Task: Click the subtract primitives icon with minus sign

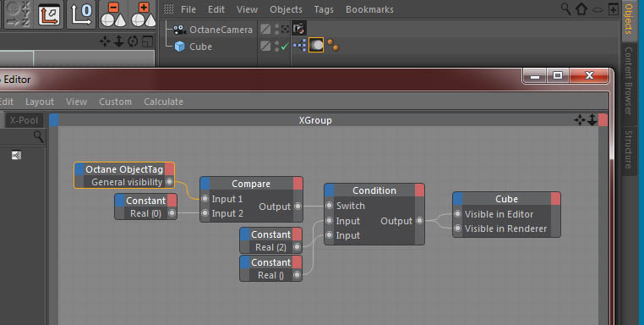Action: click(113, 14)
